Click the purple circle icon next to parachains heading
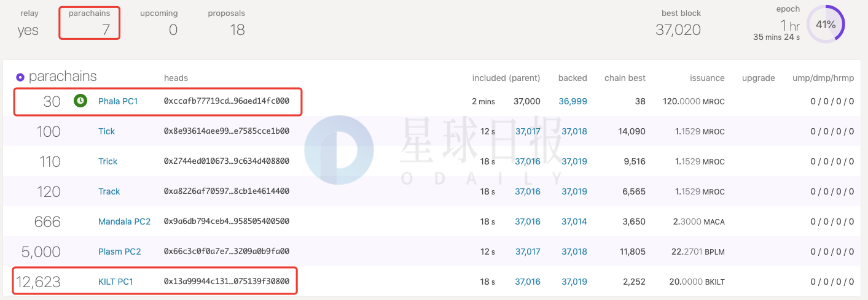Image resolution: width=868 pixels, height=300 pixels. tap(20, 77)
